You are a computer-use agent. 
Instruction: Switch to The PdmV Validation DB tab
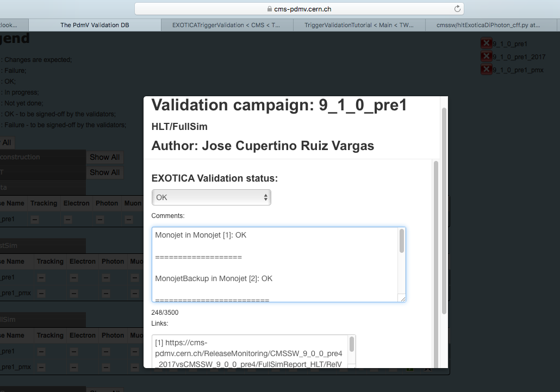click(x=95, y=25)
